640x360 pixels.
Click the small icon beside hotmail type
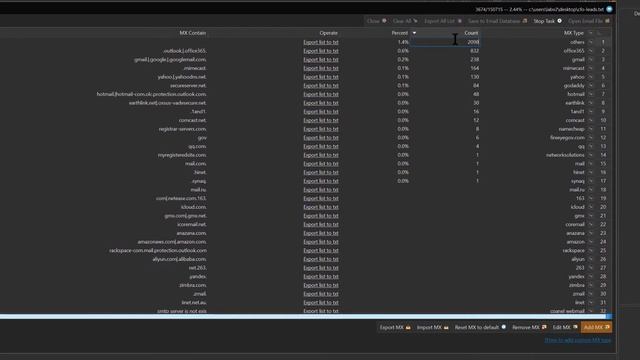(590, 94)
